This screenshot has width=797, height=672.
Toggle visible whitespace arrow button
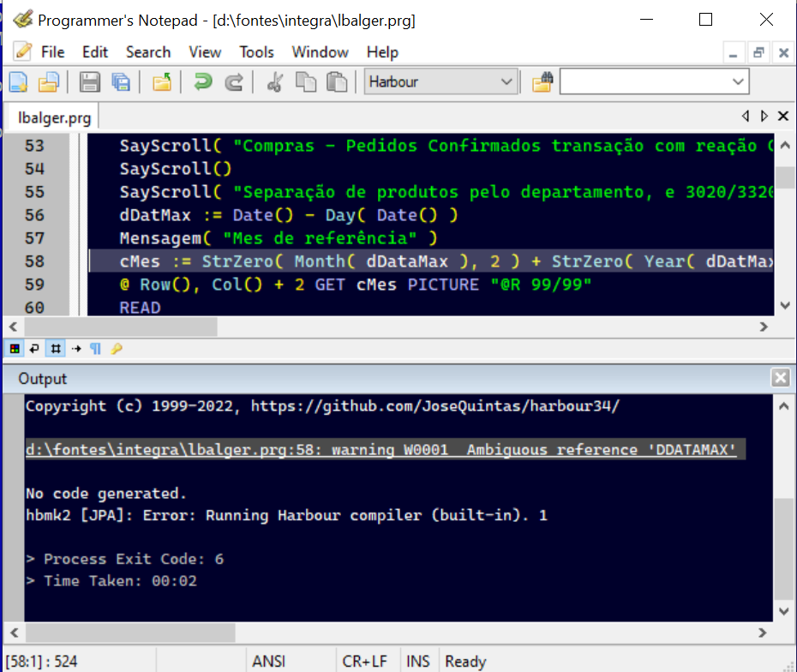coord(76,349)
